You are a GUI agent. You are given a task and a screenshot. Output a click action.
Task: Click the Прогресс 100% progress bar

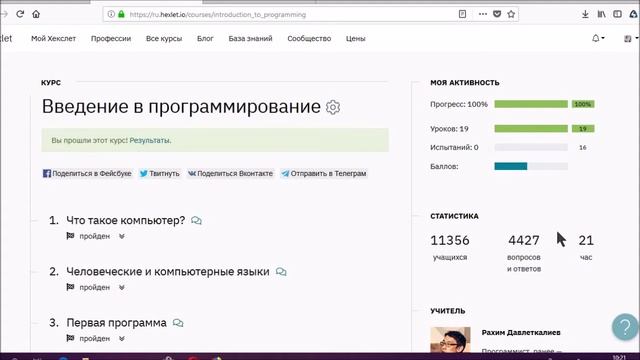coord(531,104)
